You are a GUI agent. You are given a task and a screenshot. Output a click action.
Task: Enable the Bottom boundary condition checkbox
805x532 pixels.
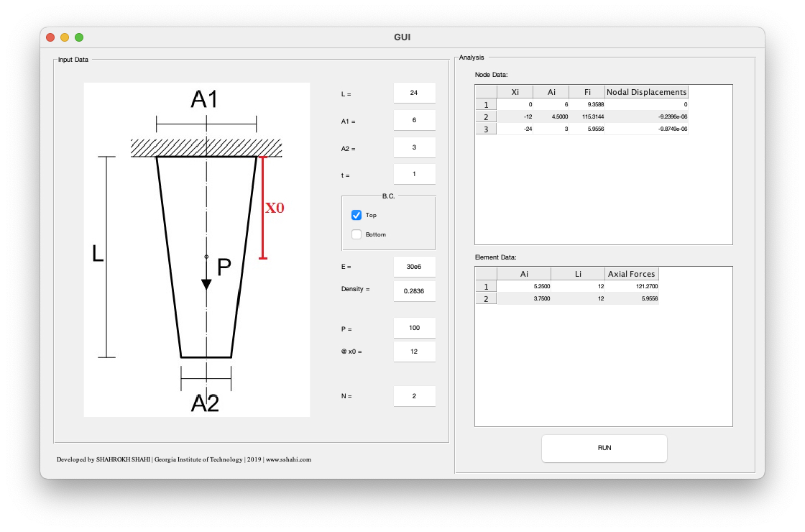click(x=356, y=234)
